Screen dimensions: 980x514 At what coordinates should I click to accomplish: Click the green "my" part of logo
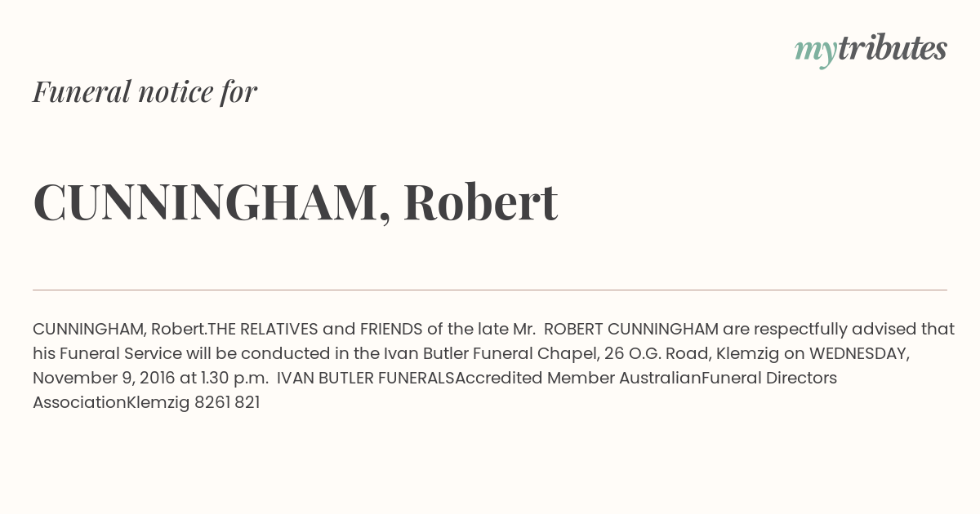click(x=816, y=52)
